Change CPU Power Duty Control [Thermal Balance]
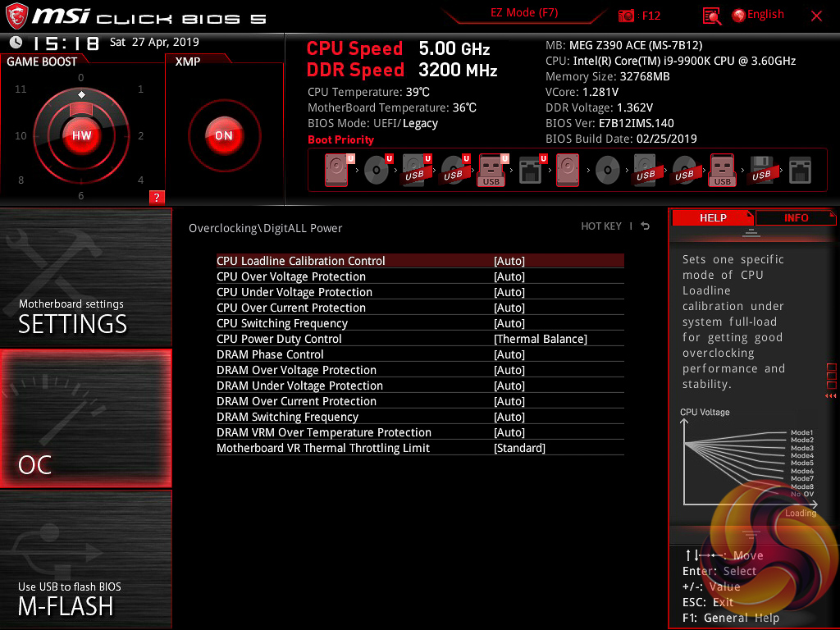The width and height of the screenshot is (840, 630). click(x=540, y=339)
